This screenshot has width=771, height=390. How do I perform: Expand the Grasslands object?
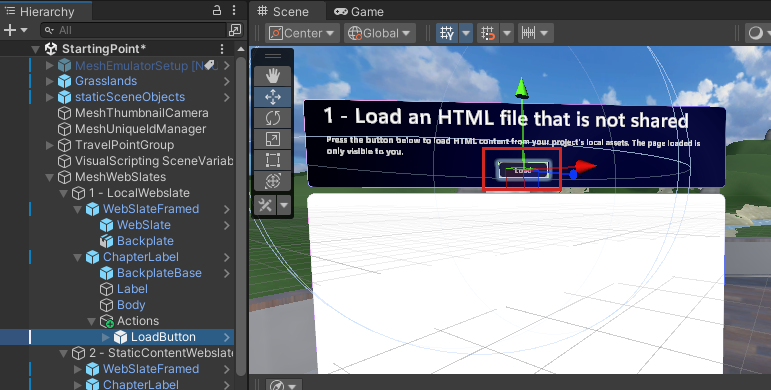click(x=49, y=81)
